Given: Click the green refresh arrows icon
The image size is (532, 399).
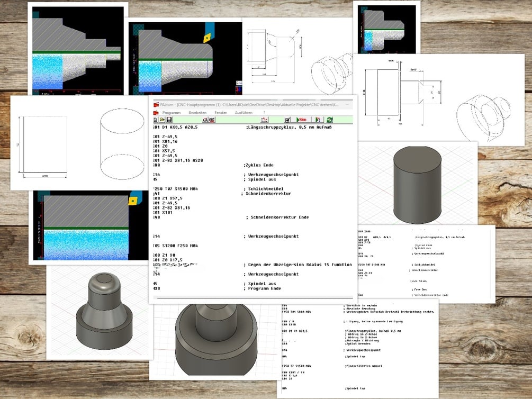Looking at the screenshot, I should 329,120.
